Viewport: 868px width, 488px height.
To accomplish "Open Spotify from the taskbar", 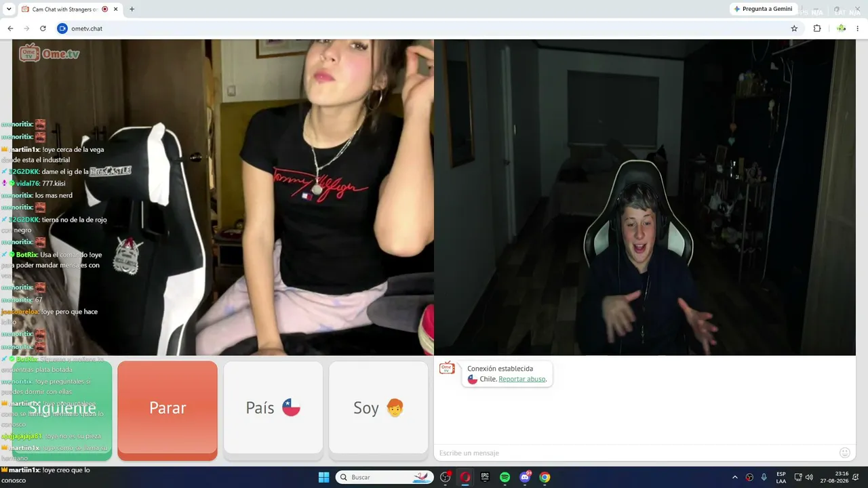I will [505, 477].
